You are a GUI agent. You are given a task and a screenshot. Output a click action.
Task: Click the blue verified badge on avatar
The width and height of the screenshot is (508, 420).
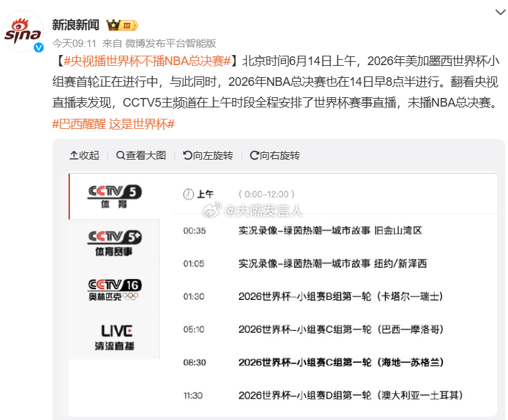[39, 48]
